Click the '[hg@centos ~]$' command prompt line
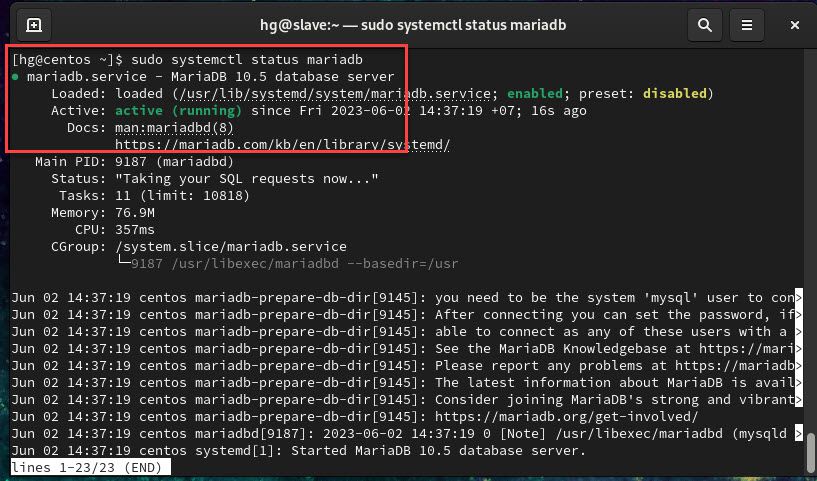Screen dimensions: 817x481 point(187,60)
